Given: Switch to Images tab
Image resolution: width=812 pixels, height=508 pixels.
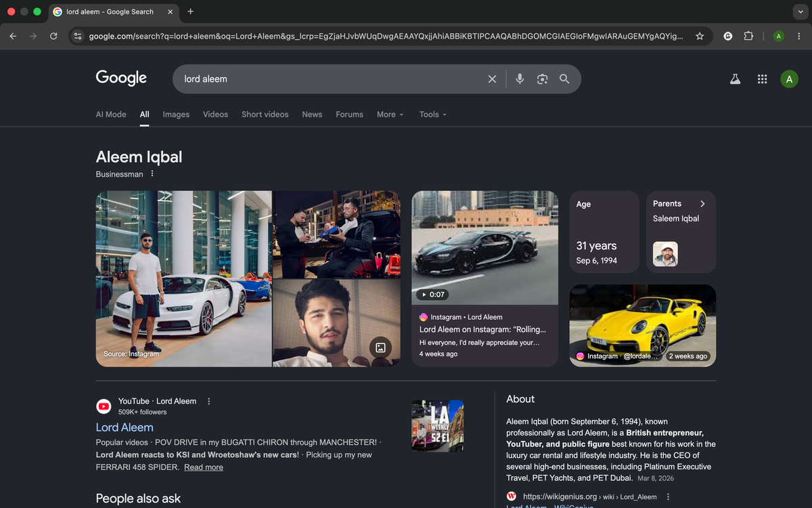Looking at the screenshot, I should [x=176, y=114].
